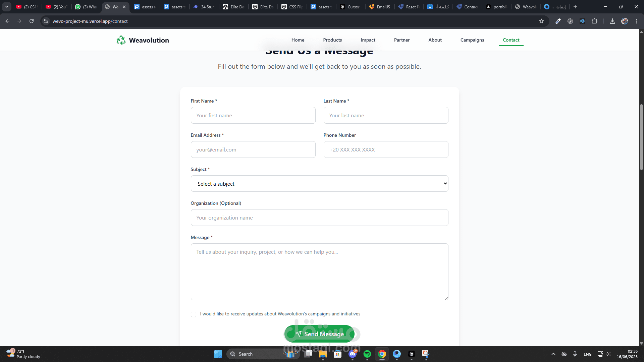Reload the page with the refresh icon

click(x=32, y=21)
